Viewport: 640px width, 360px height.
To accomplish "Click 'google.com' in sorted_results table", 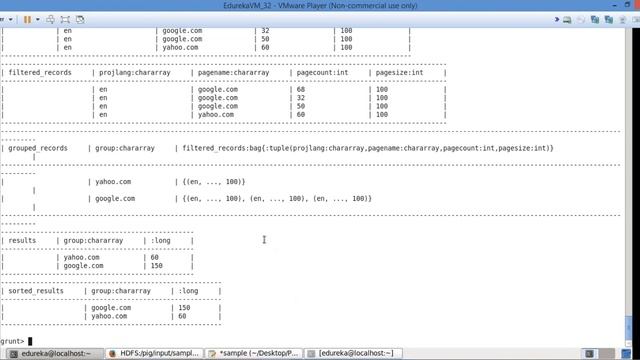I will pyautogui.click(x=111, y=308).
